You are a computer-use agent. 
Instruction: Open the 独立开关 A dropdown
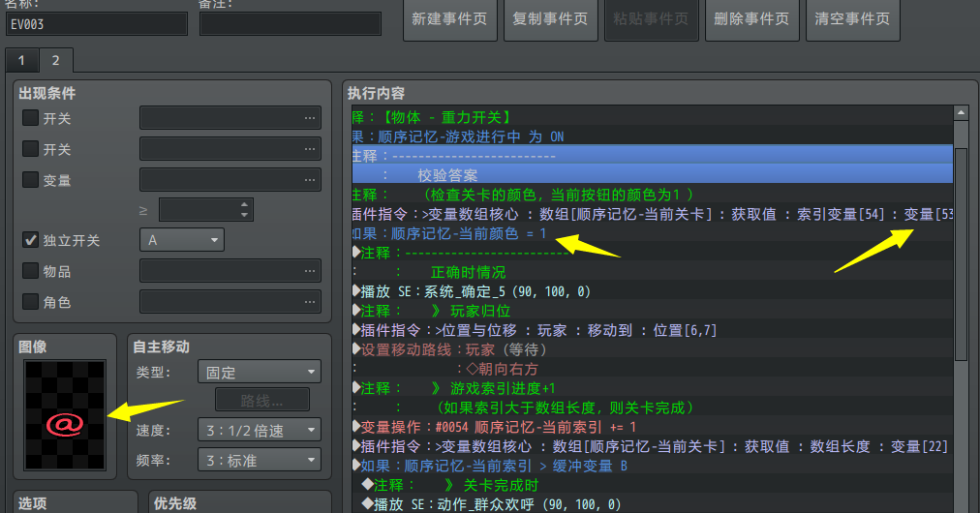(182, 240)
